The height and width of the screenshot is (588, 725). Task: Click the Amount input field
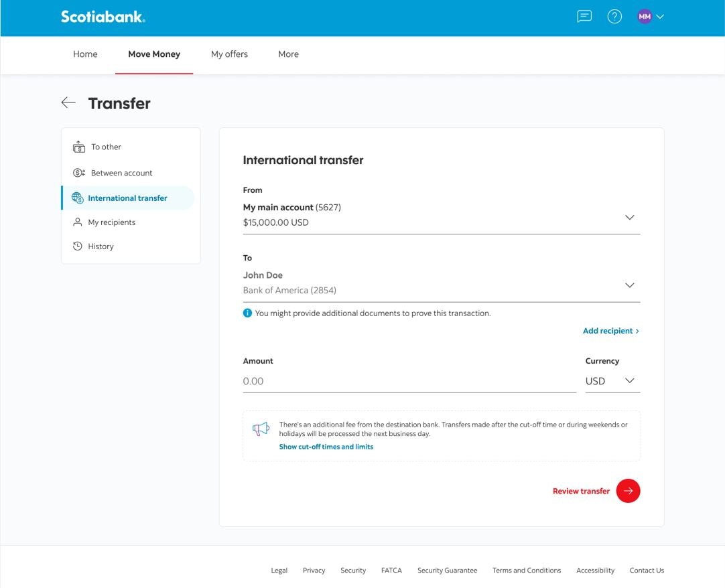click(x=409, y=381)
